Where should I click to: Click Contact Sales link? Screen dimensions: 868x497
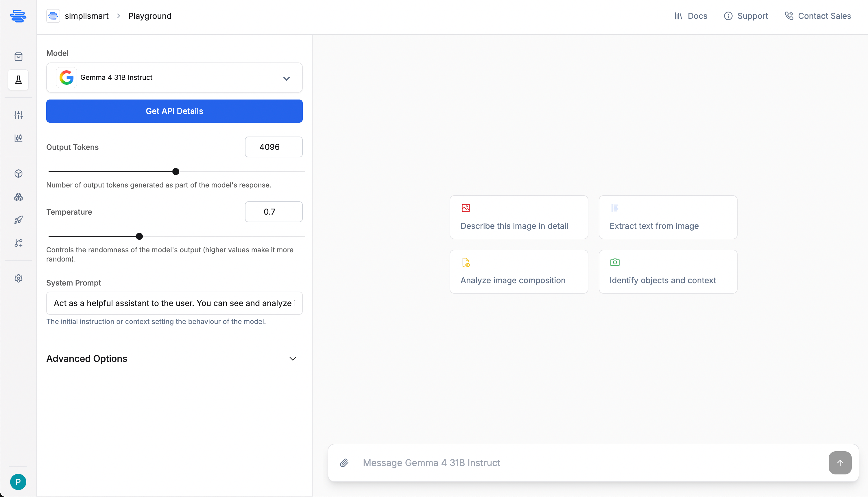(x=817, y=16)
